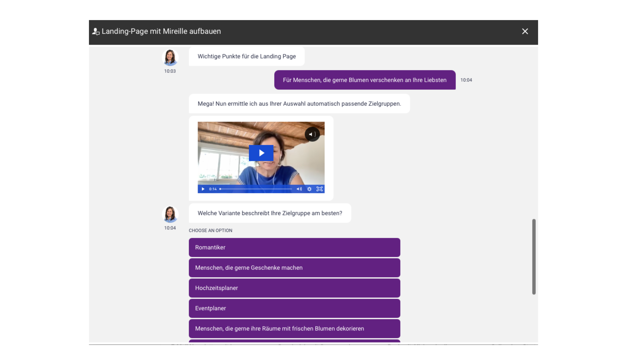Image resolution: width=644 pixels, height=362 pixels.
Task: Click the 0:14 video time label
Action: tap(213, 189)
